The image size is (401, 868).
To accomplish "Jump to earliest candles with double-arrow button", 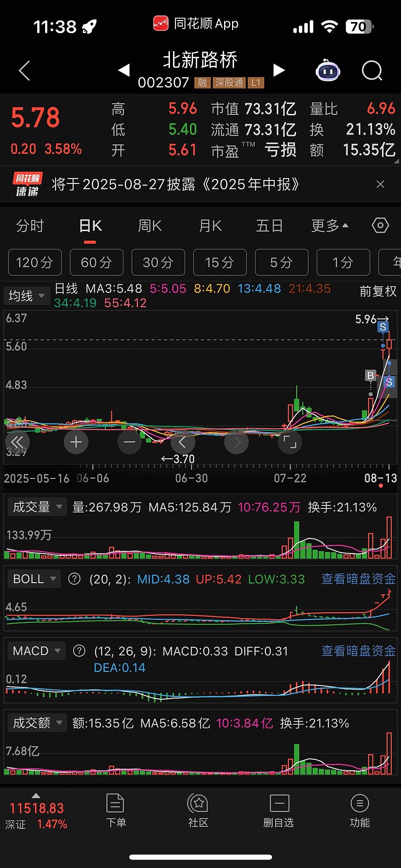I will pos(18,442).
